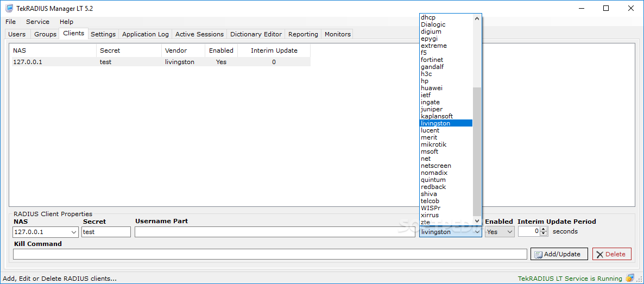Click the Enabled column header
This screenshot has width=644, height=284.
(x=221, y=51)
